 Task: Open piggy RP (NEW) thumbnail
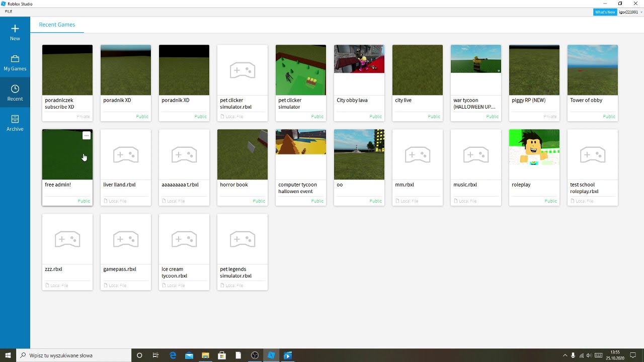tap(534, 70)
